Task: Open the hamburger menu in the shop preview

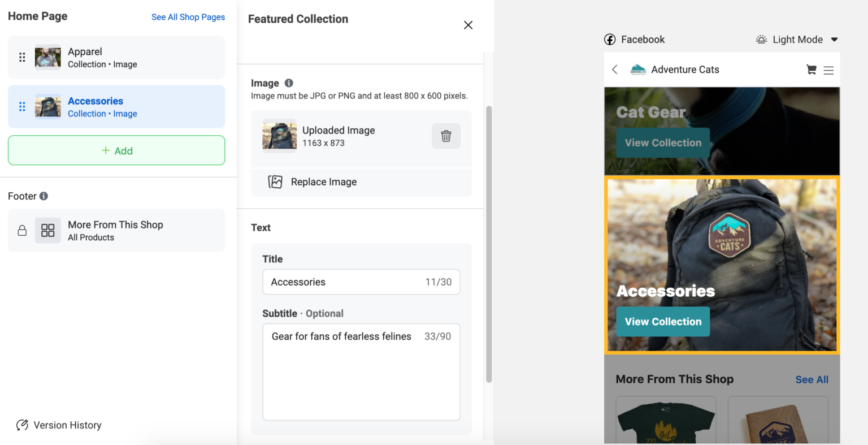Action: point(828,70)
